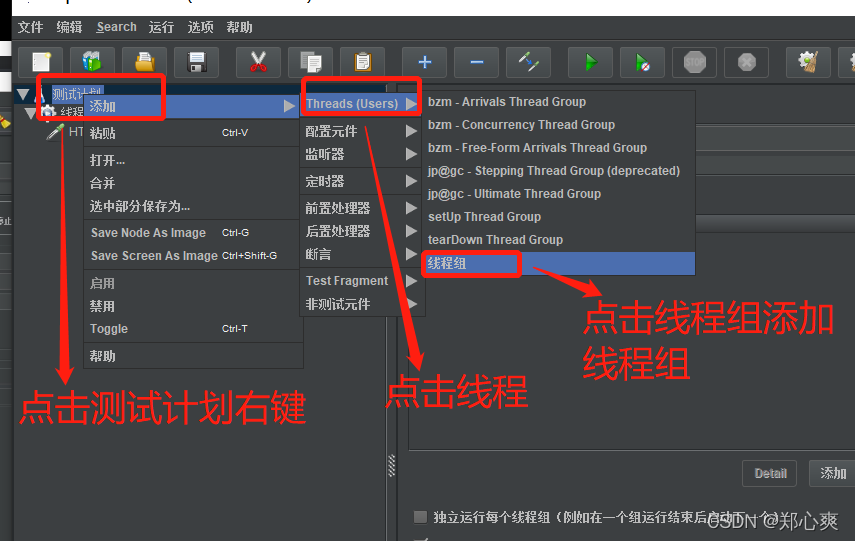
Task: Open the Templates icon in toolbar
Action: pyautogui.click(x=92, y=62)
